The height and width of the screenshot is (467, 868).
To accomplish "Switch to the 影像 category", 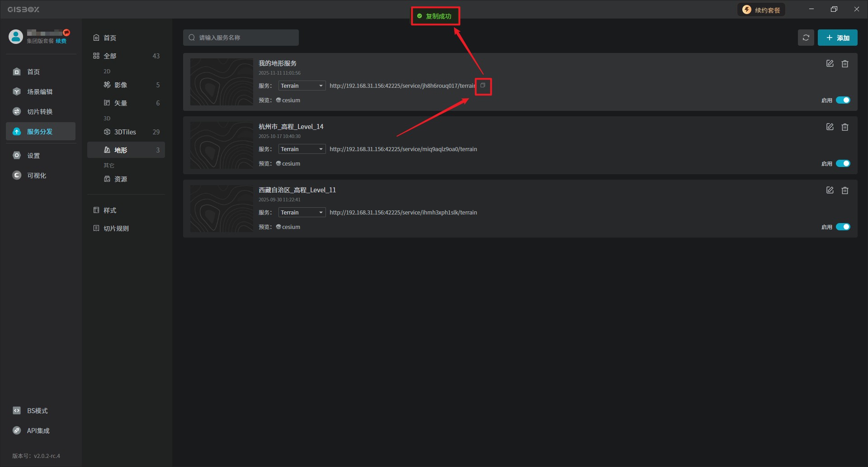I will (121, 85).
